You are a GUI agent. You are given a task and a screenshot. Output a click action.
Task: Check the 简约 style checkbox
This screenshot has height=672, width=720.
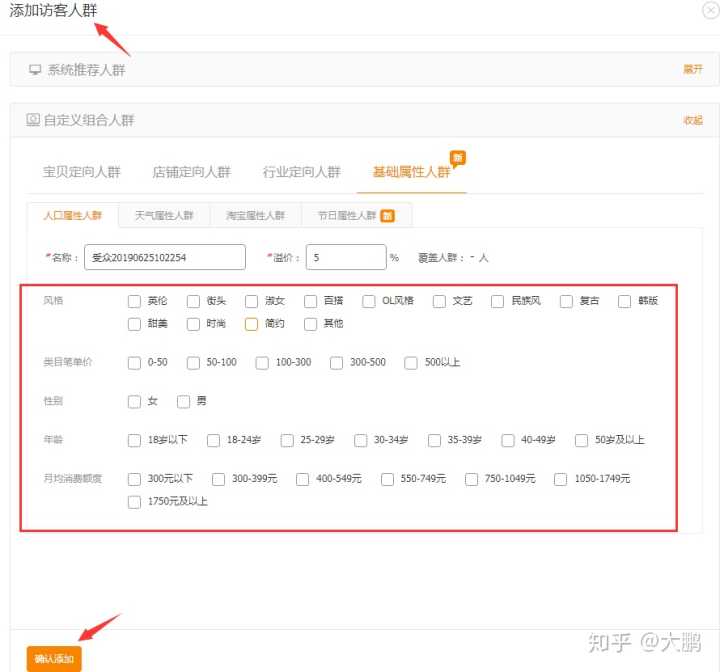pos(252,324)
